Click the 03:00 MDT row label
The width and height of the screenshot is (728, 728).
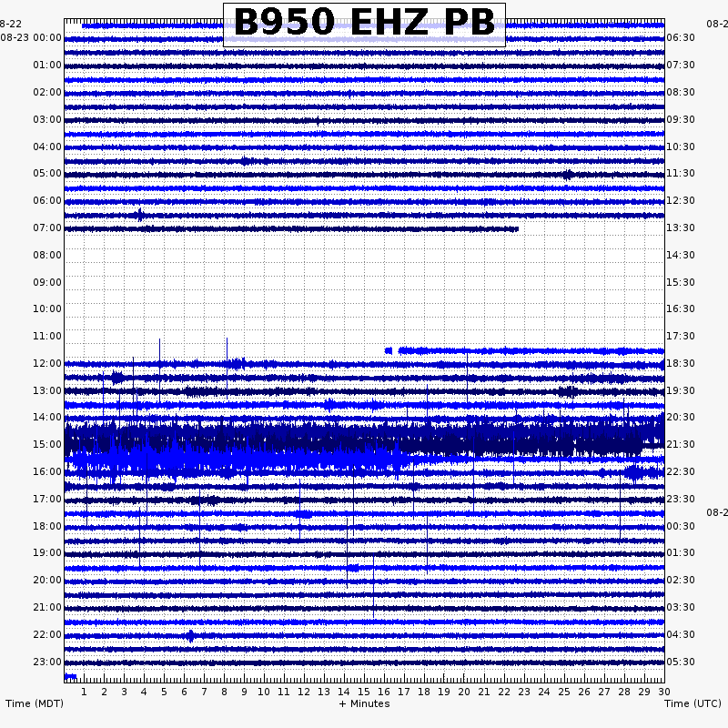tap(47, 120)
